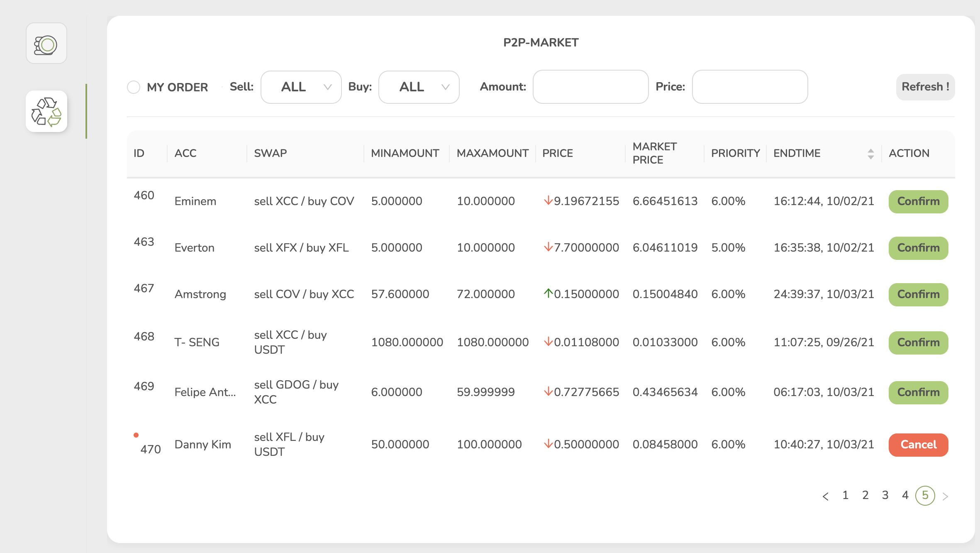Go to previous page arrow
Viewport: 980px width, 553px height.
coord(825,496)
